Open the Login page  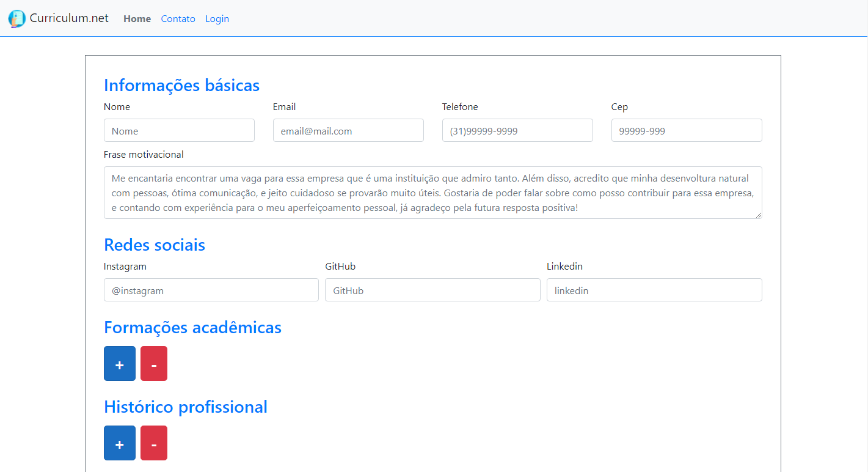click(217, 19)
